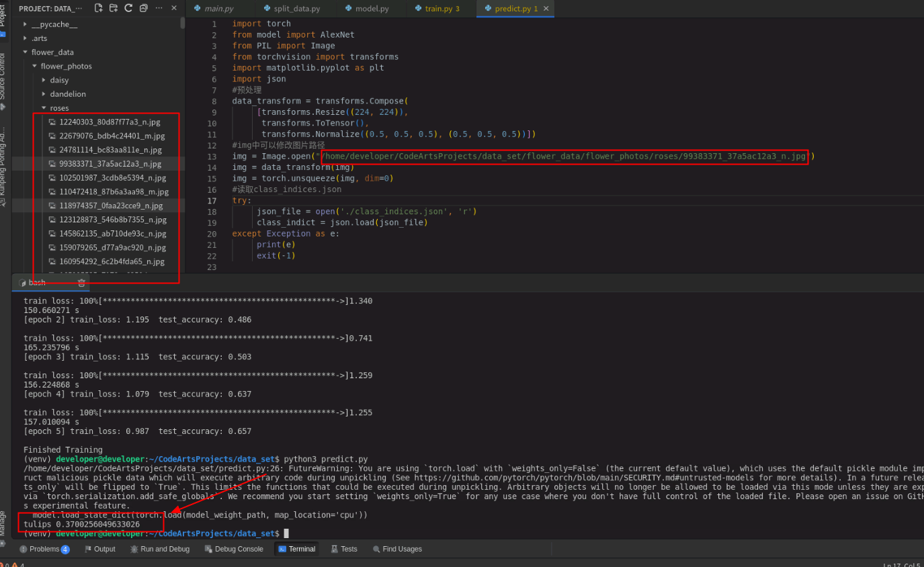The width and height of the screenshot is (924, 567).
Task: Open the Debug Console panel
Action: (233, 549)
